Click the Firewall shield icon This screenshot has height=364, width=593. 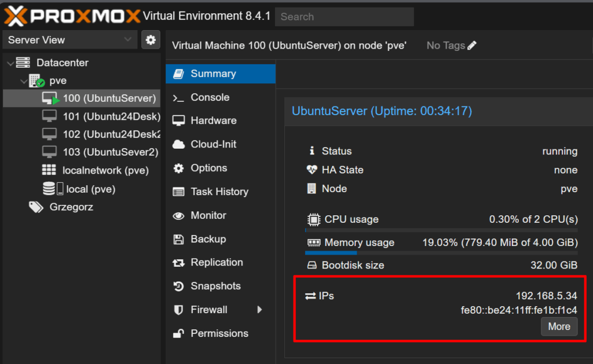coord(178,310)
